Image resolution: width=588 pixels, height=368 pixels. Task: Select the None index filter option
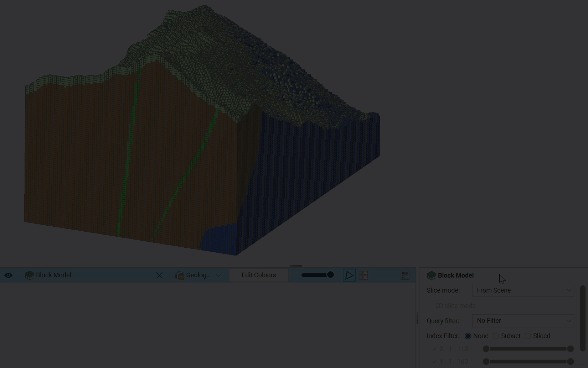[x=468, y=336]
